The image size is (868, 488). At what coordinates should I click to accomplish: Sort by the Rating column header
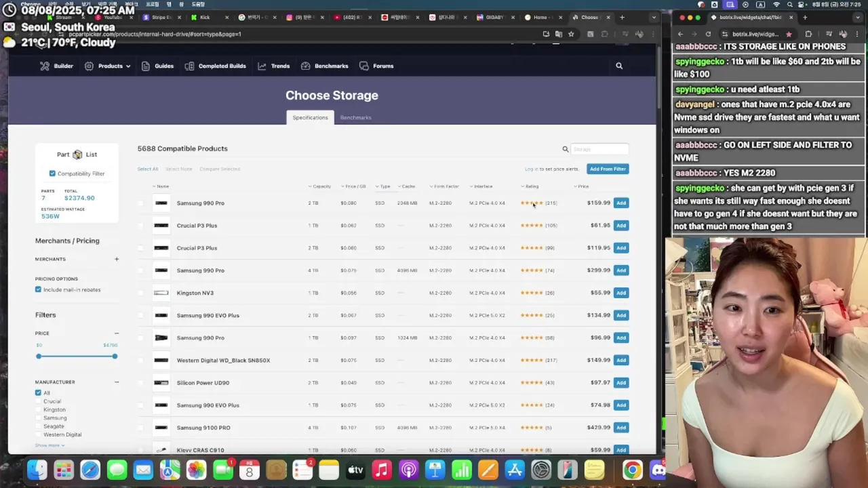530,186
